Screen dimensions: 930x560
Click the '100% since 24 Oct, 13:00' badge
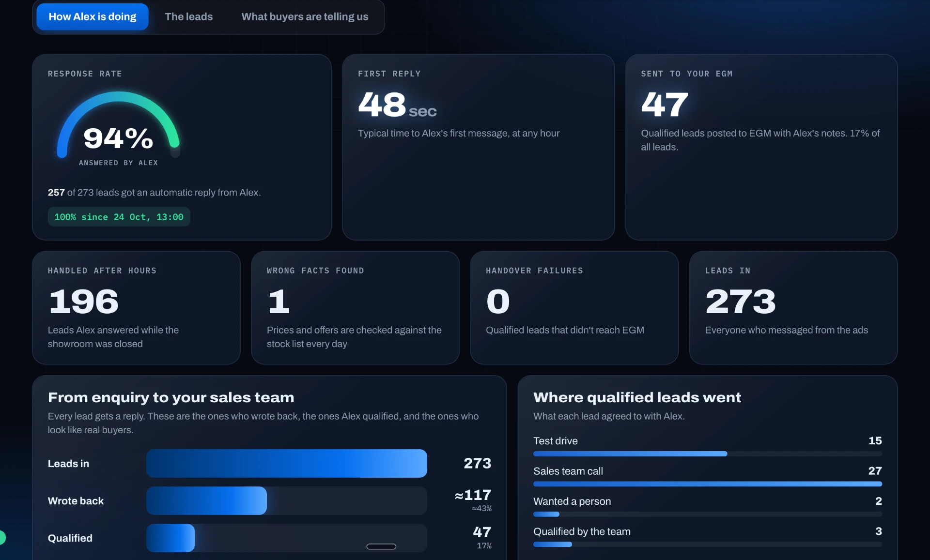coord(119,217)
